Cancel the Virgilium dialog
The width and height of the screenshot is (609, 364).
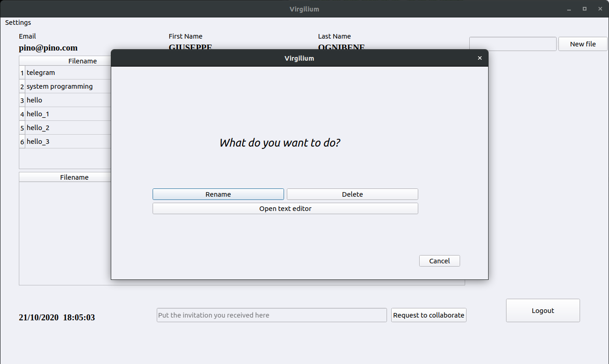439,261
